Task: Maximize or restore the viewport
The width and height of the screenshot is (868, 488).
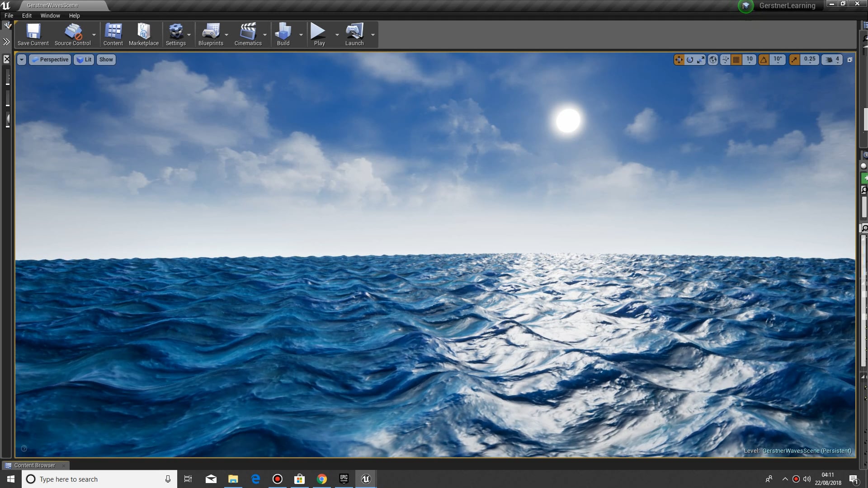Action: tap(849, 60)
